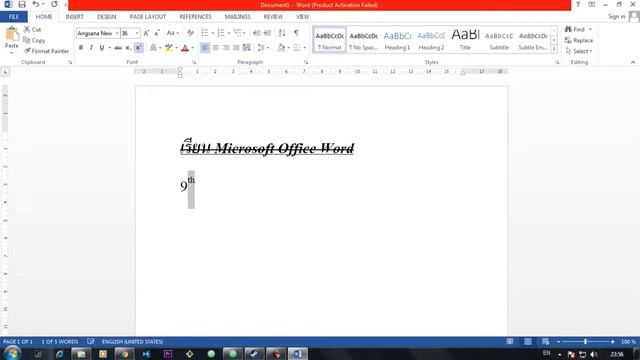Click the zoom slider handle

click(x=585, y=342)
